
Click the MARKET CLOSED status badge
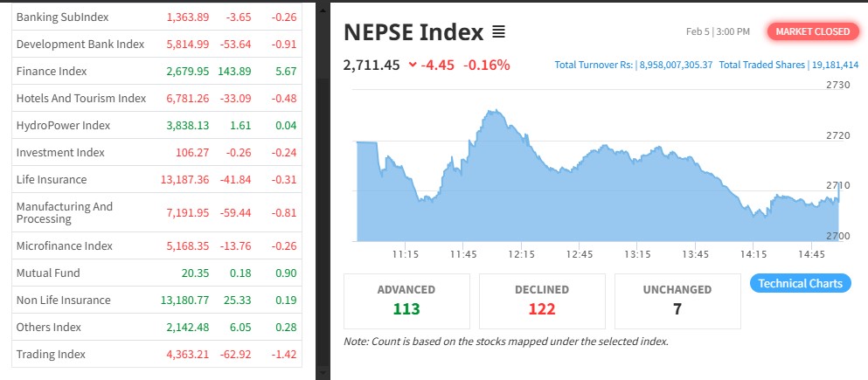(812, 31)
